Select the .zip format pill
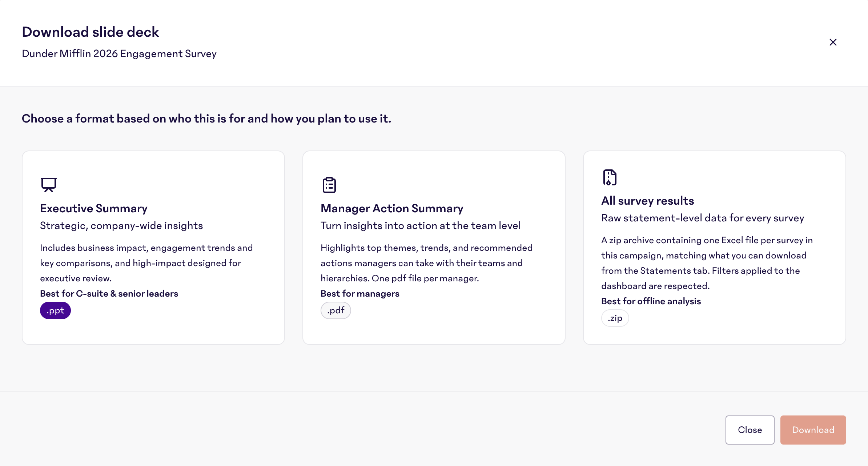The image size is (868, 466). point(615,318)
